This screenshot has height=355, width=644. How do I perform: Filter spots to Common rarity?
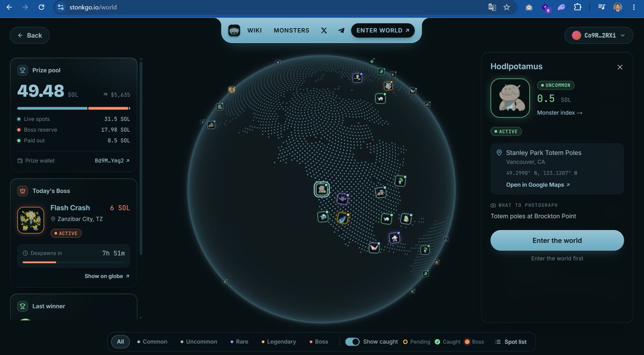click(152, 342)
